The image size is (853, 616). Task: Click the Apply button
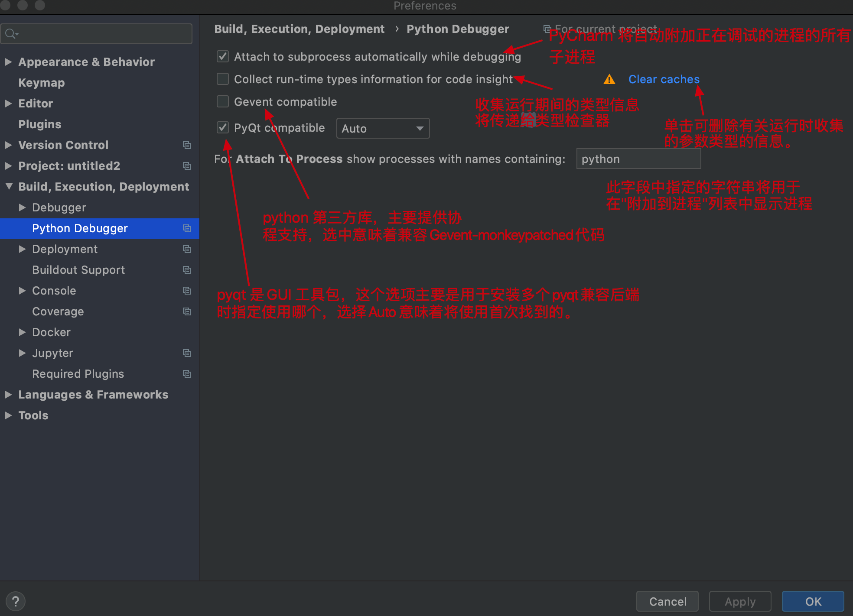point(740,601)
